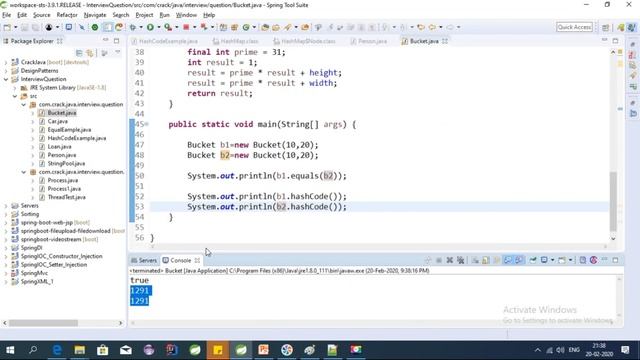640x360 pixels.
Task: Open the Mail app from the taskbar
Action: coord(126,350)
